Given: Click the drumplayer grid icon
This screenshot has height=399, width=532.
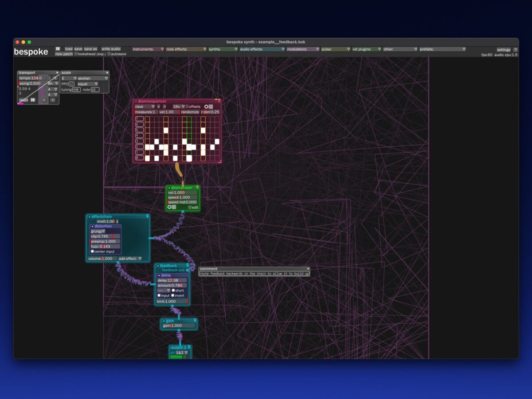Looking at the screenshot, I should click(x=174, y=207).
